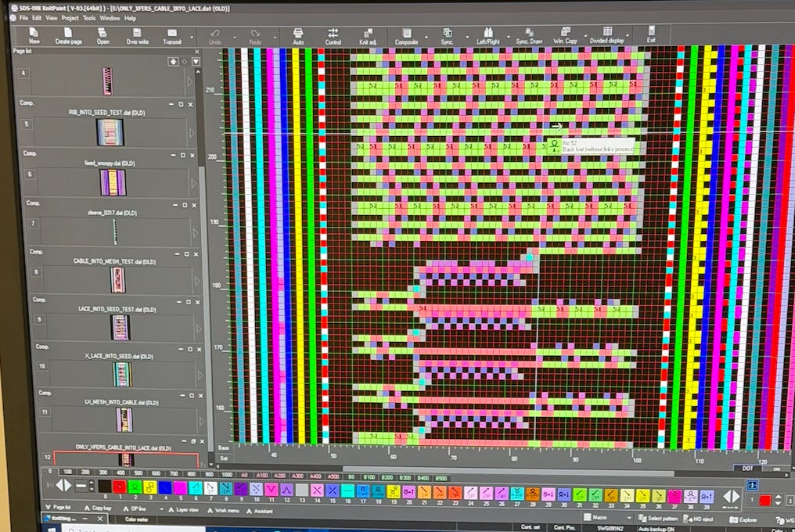Click the Select pattern button
This screenshot has width=795, height=532.
click(x=657, y=518)
